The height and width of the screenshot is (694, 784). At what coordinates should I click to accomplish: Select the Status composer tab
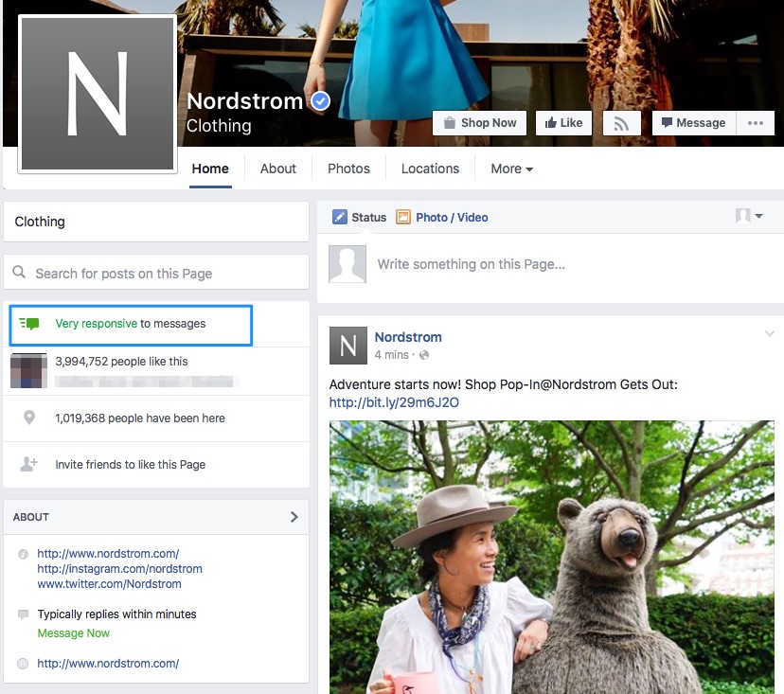pos(360,217)
